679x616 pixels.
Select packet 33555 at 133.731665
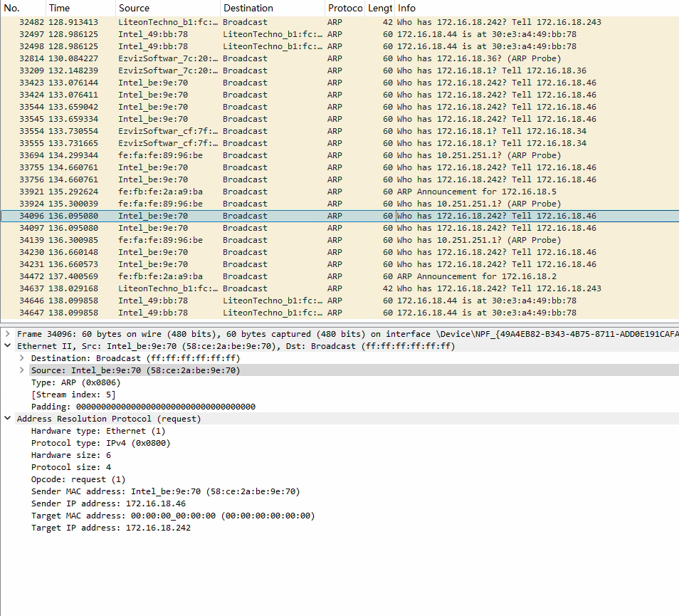point(339,143)
